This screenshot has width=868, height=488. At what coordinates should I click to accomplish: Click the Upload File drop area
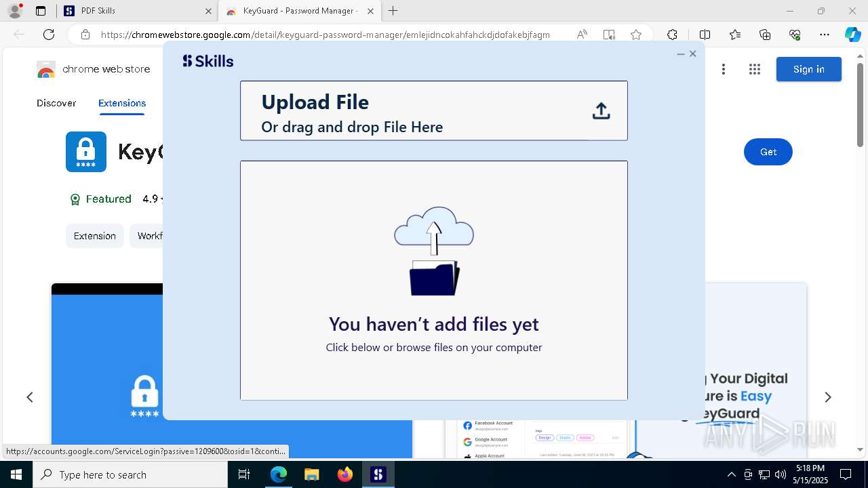coord(434,110)
